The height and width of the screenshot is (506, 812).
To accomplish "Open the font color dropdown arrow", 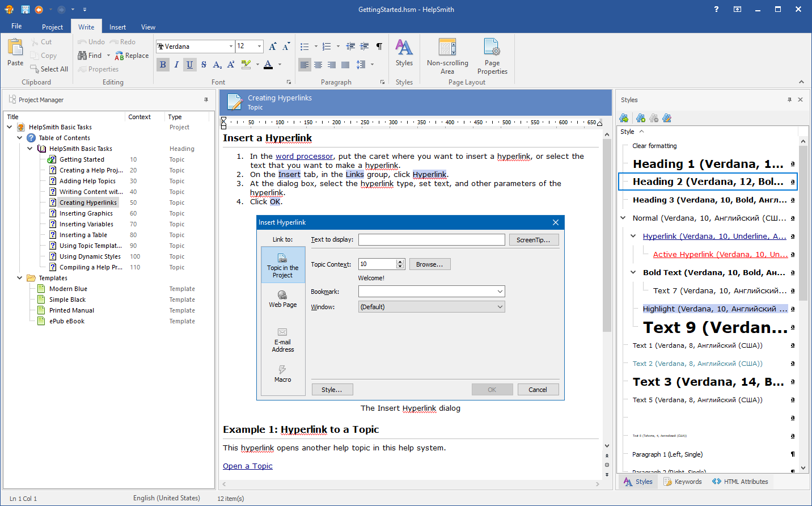I will (280, 65).
